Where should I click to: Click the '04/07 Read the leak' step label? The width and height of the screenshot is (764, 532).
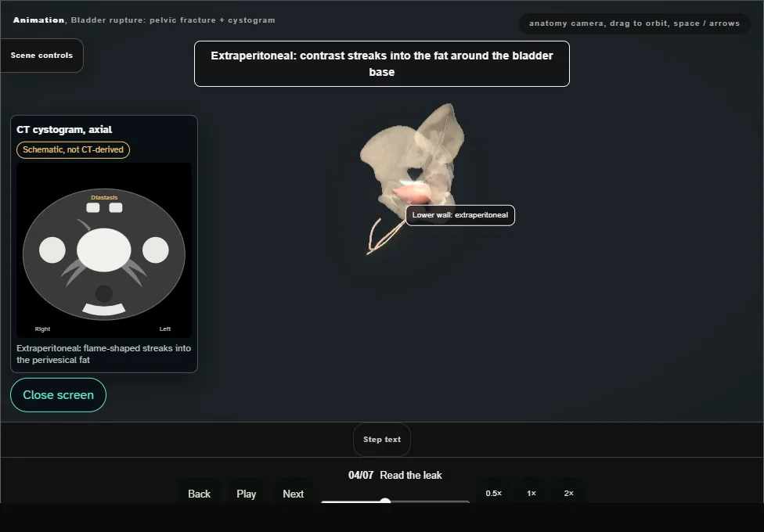click(x=395, y=476)
